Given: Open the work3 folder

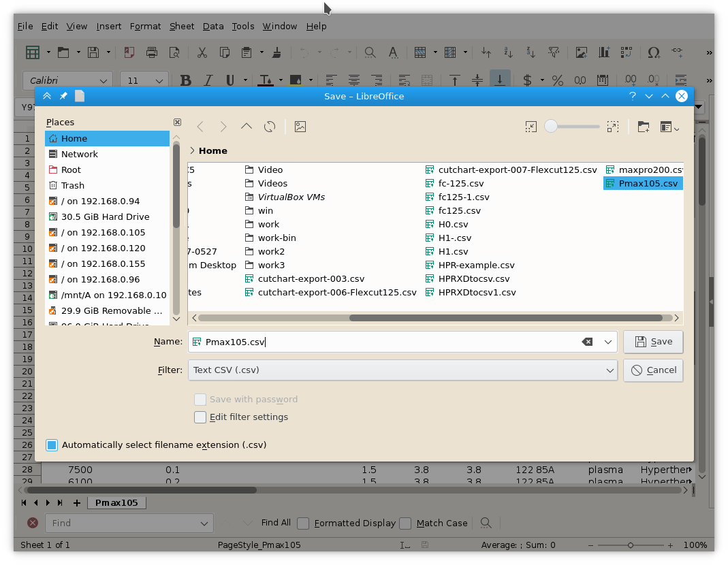Looking at the screenshot, I should (x=271, y=265).
